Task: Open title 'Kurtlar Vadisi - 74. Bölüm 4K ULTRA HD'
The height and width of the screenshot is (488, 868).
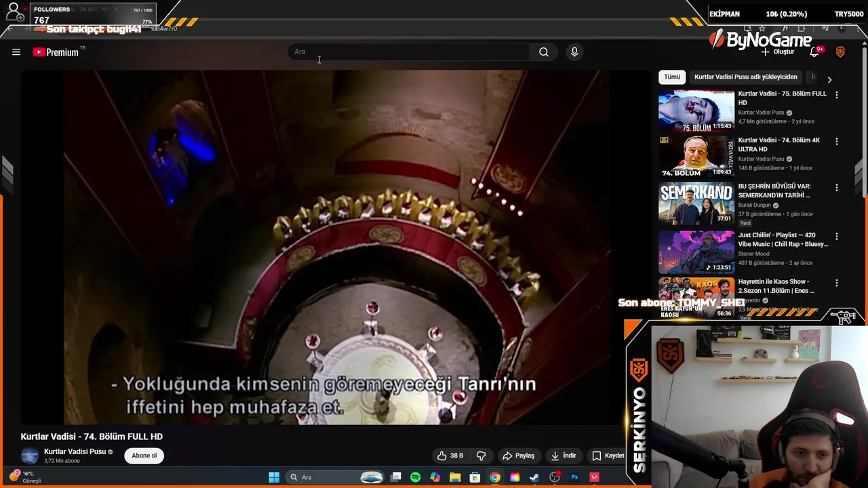Action: (x=779, y=144)
